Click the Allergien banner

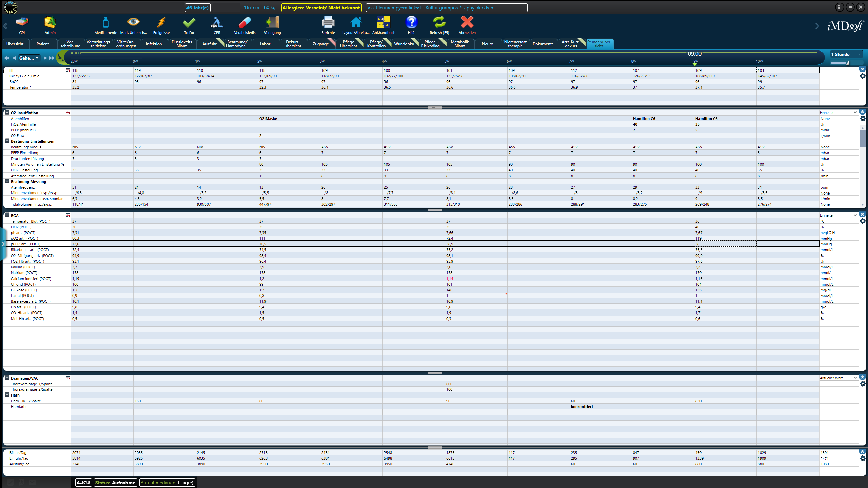321,8
